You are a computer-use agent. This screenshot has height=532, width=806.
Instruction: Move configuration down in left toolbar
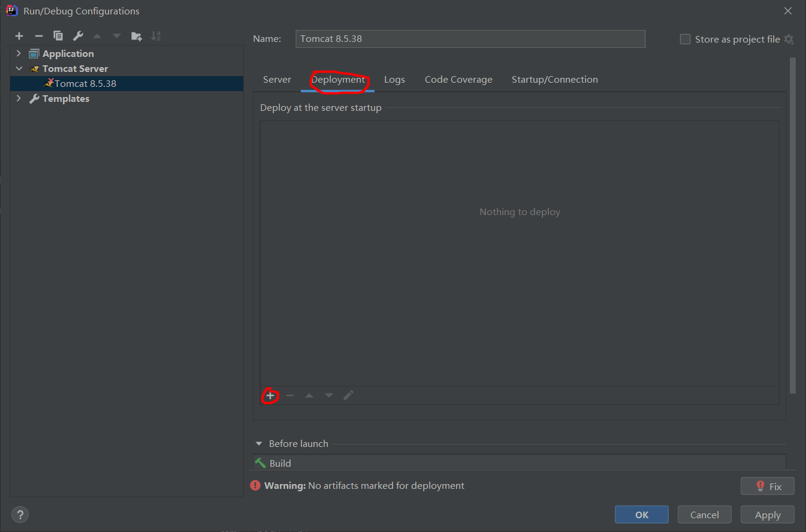pyautogui.click(x=116, y=36)
